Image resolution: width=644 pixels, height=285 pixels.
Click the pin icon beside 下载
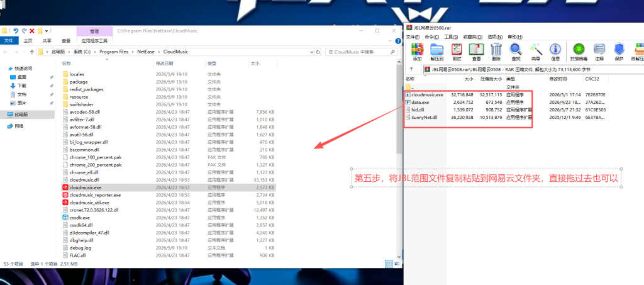coord(52,86)
